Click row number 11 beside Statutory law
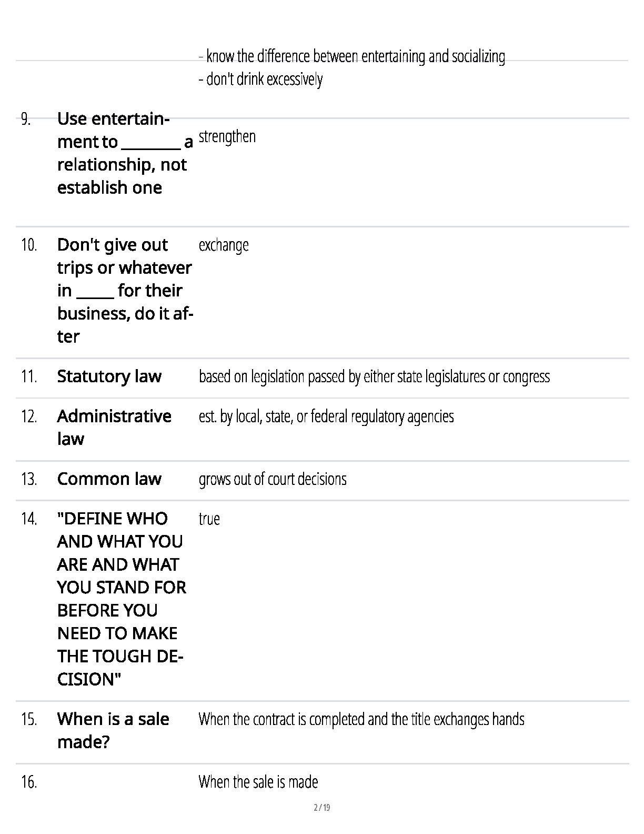This screenshot has width=644, height=834. [29, 377]
